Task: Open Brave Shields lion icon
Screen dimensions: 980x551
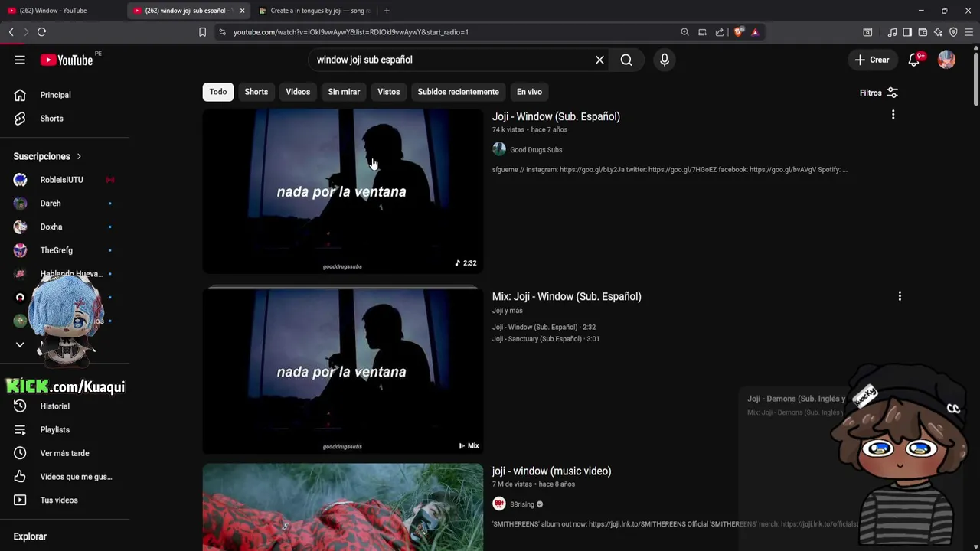Action: pyautogui.click(x=738, y=32)
